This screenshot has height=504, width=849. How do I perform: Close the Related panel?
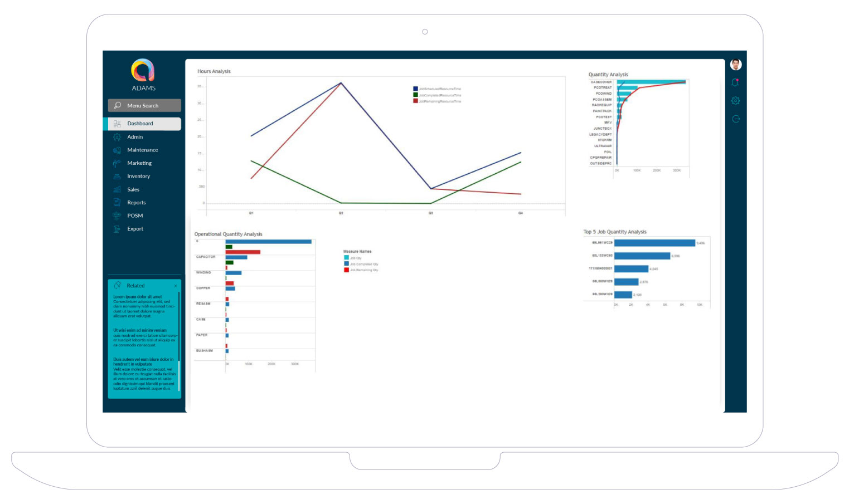(x=176, y=286)
